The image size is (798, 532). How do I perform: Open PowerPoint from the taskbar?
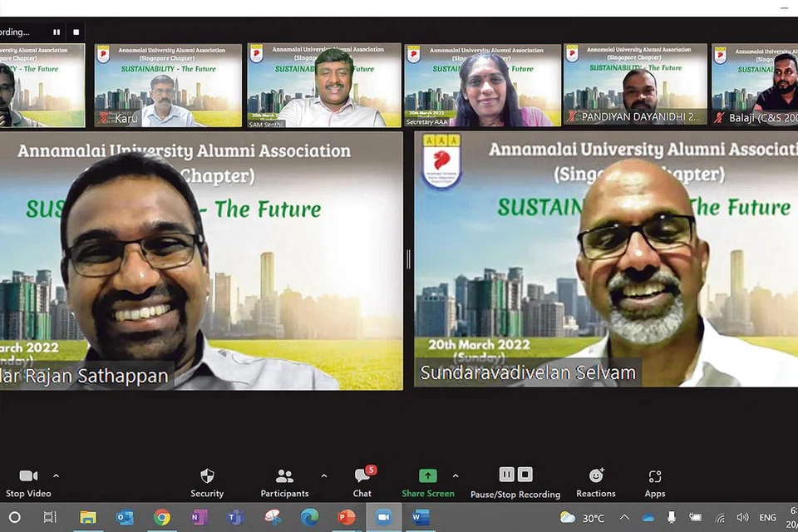coord(346,517)
